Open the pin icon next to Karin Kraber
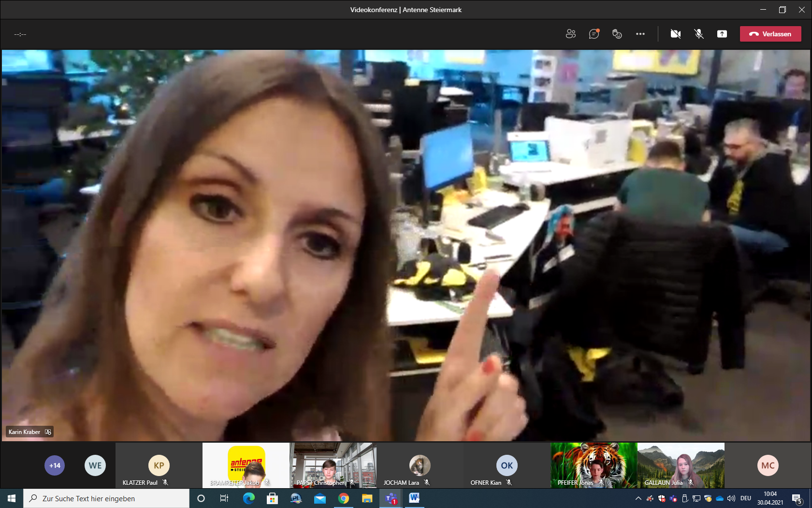 click(x=48, y=432)
